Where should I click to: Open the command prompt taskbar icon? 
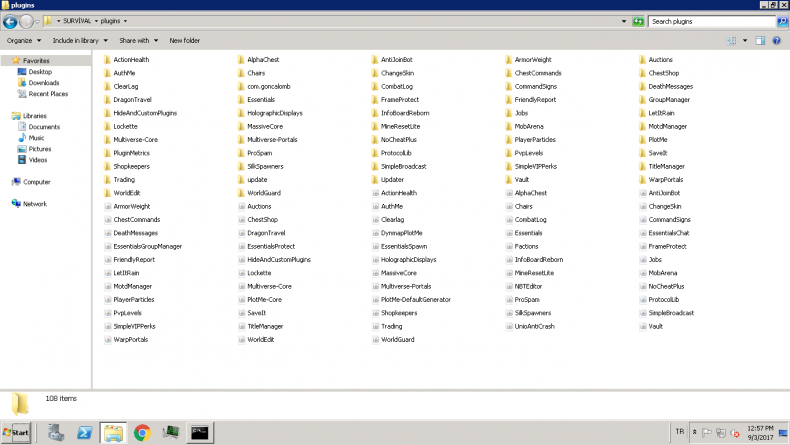click(200, 432)
